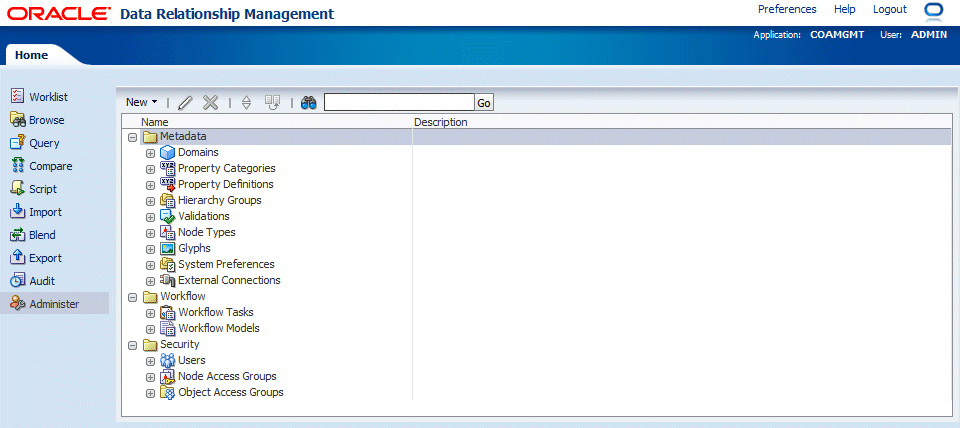Click the Description column header
960x428 pixels.
[x=441, y=122]
